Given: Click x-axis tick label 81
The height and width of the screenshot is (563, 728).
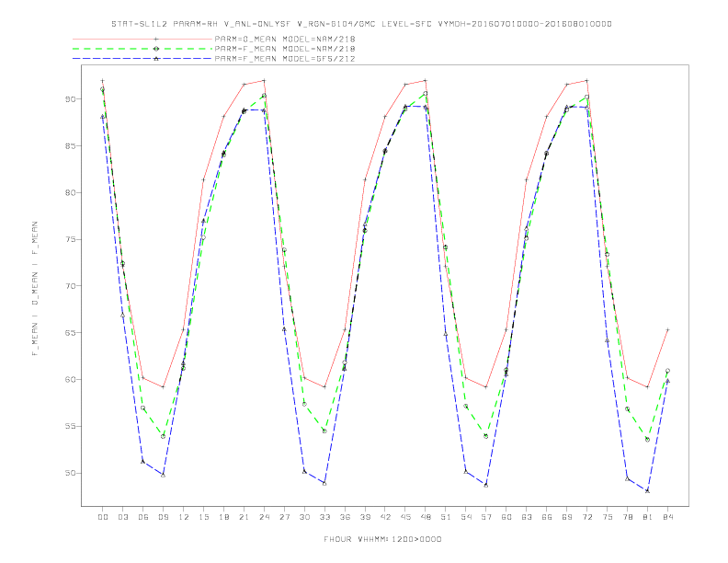Looking at the screenshot, I should point(648,517).
